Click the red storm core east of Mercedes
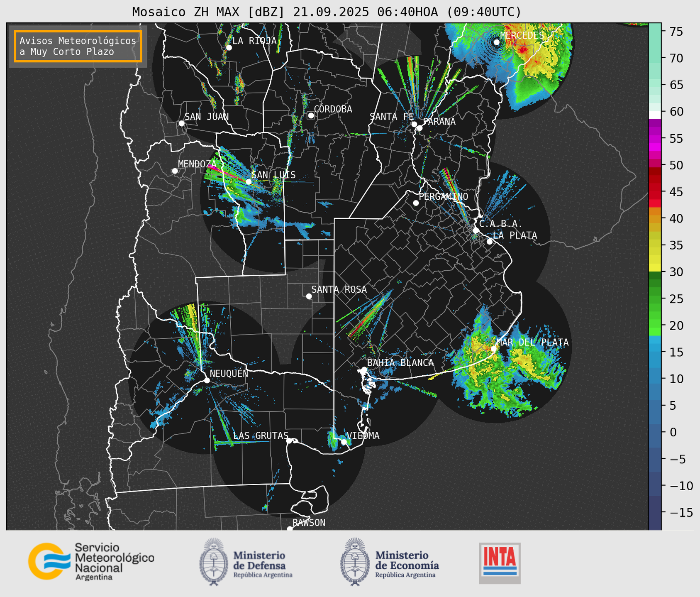 [x=523, y=50]
